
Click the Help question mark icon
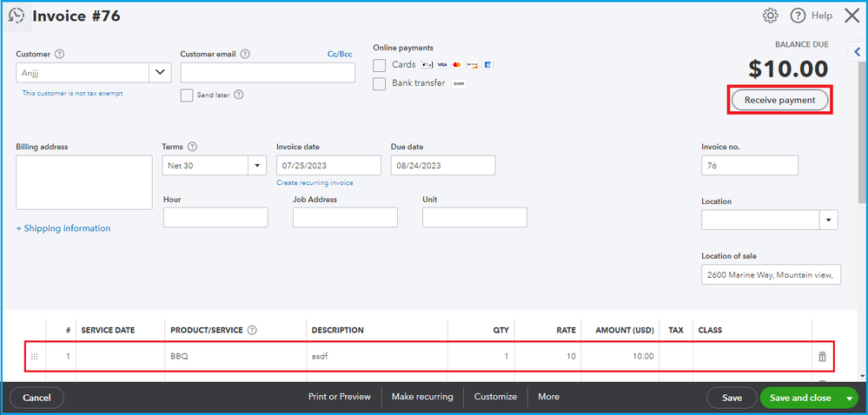pyautogui.click(x=798, y=16)
